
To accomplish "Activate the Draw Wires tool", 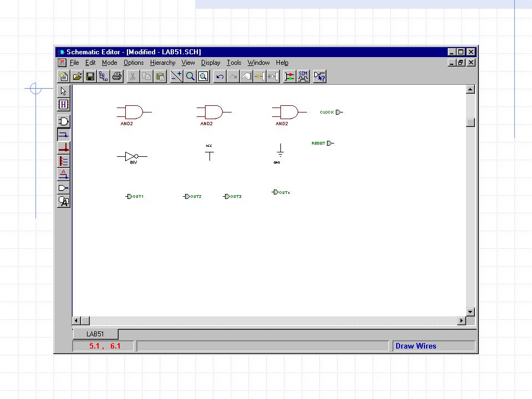I will pyautogui.click(x=63, y=134).
